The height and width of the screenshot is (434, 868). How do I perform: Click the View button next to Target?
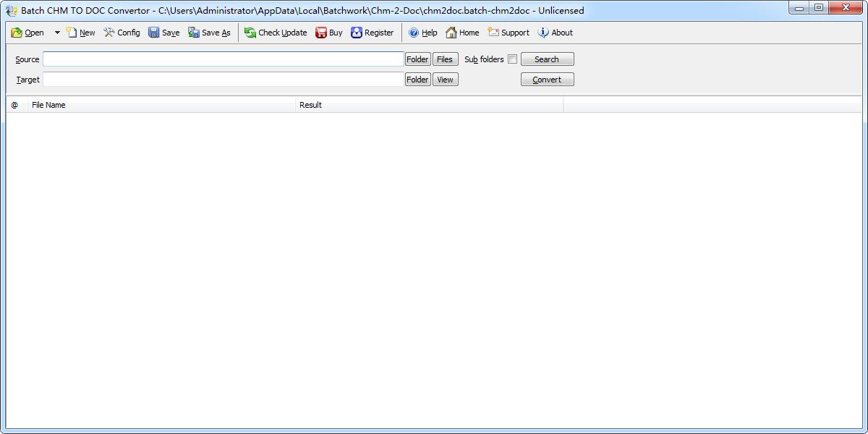tap(445, 80)
